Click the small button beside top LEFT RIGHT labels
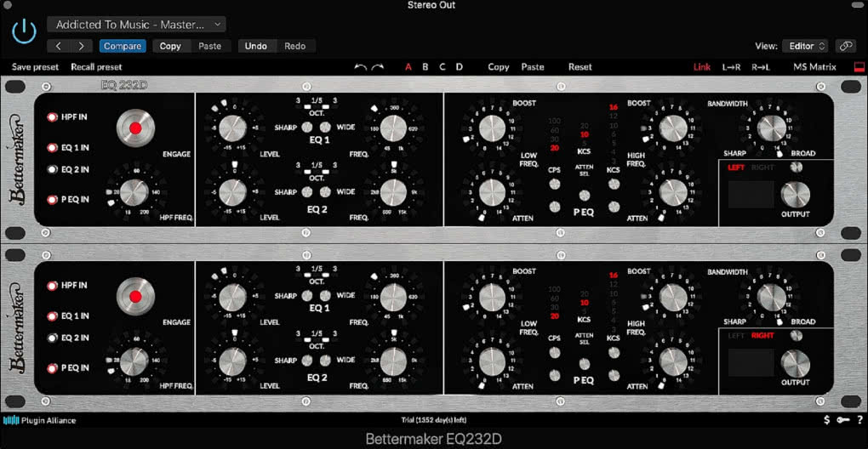 (796, 167)
